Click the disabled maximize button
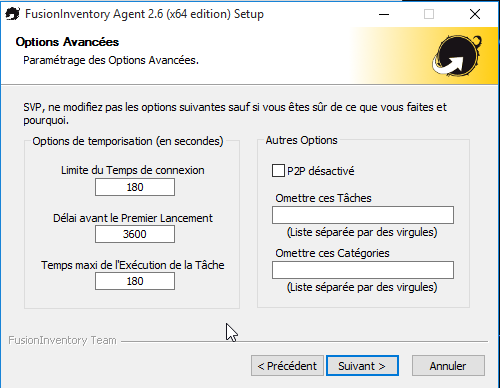Screen dimensions: 500x388 pyautogui.click(x=429, y=14)
